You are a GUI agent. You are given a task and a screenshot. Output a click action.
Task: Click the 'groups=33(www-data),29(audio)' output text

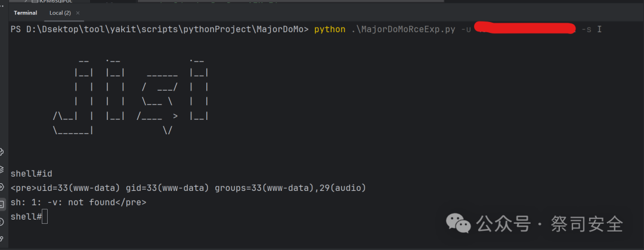[290, 189]
